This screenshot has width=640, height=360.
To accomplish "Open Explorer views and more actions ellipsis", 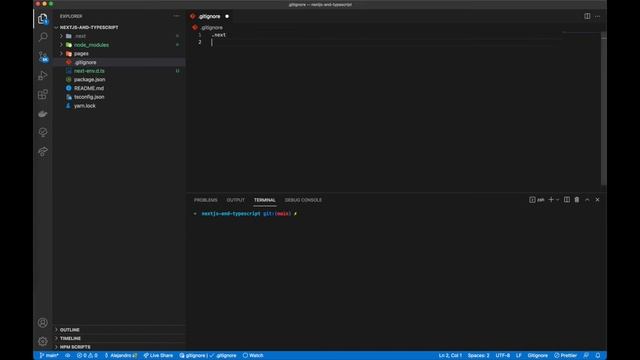I will (176, 16).
